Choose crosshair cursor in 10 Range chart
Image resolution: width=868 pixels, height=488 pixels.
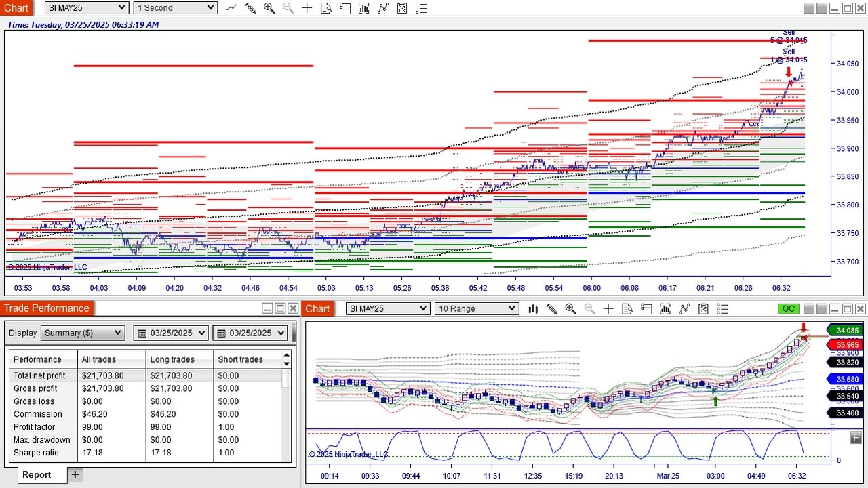pyautogui.click(x=608, y=309)
